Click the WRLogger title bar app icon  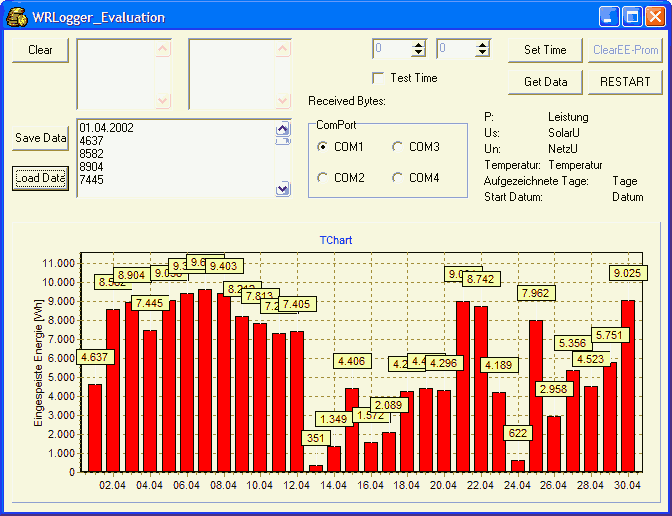(x=17, y=17)
